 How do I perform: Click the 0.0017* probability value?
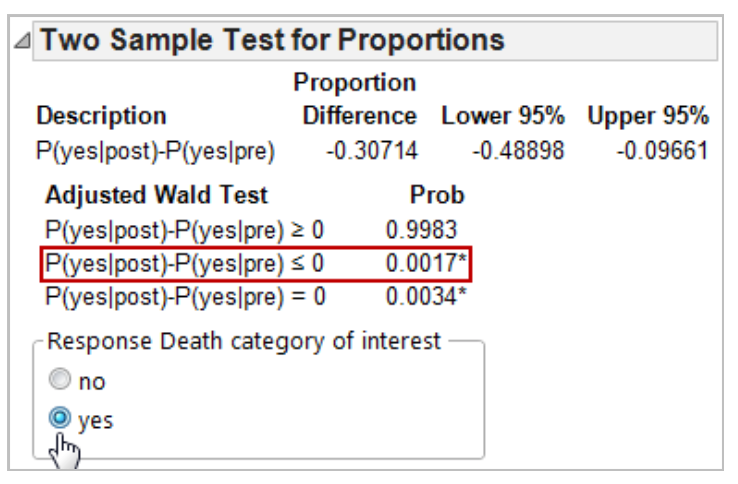426,263
